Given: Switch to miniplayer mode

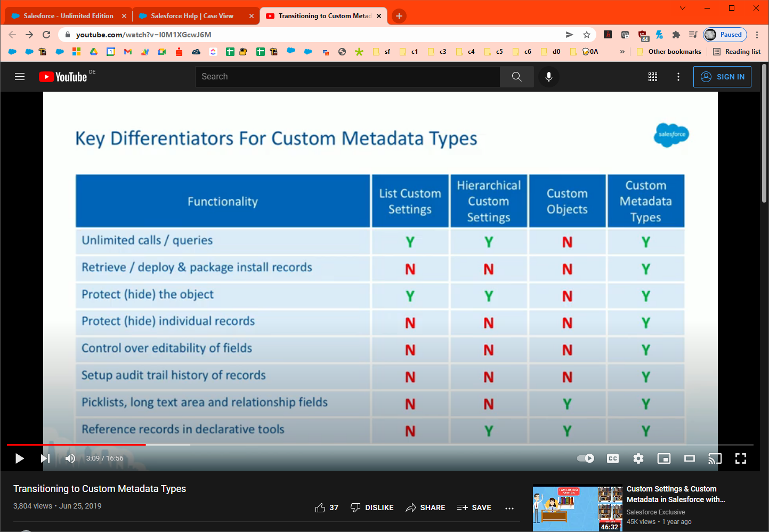Looking at the screenshot, I should click(664, 458).
